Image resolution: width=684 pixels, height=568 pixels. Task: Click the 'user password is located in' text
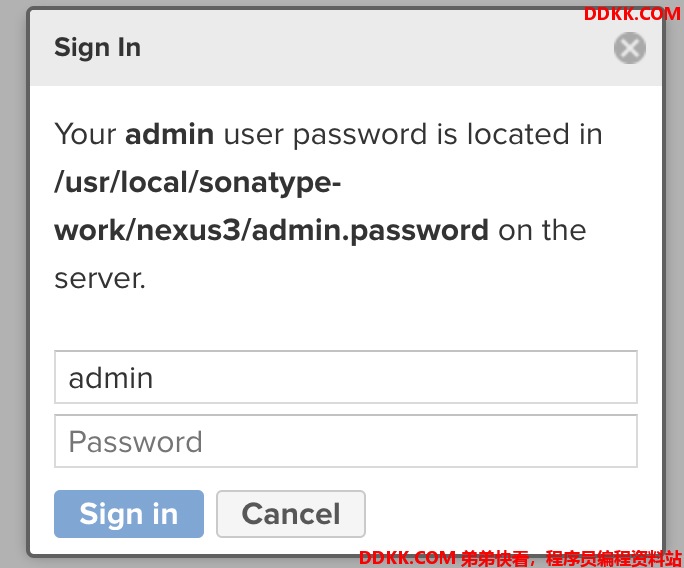(413, 134)
